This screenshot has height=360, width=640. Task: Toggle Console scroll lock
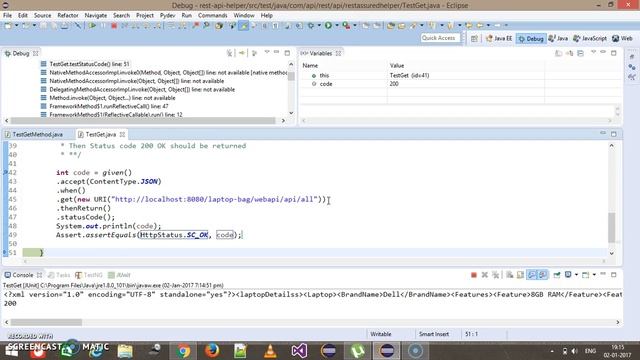click(520, 275)
